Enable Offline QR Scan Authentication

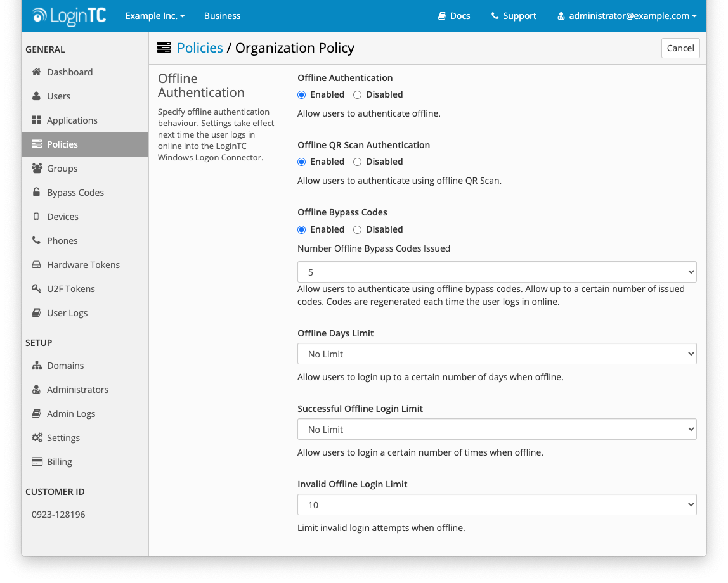click(x=301, y=162)
